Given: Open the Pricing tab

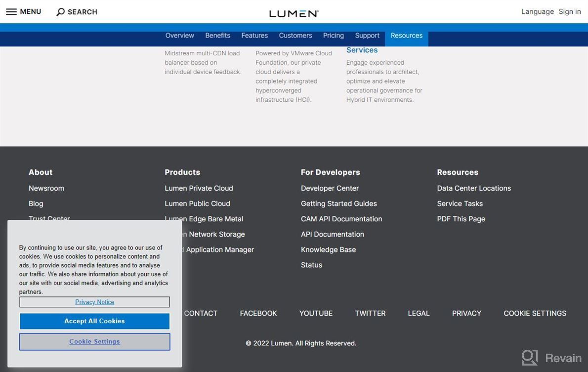Looking at the screenshot, I should [334, 36].
